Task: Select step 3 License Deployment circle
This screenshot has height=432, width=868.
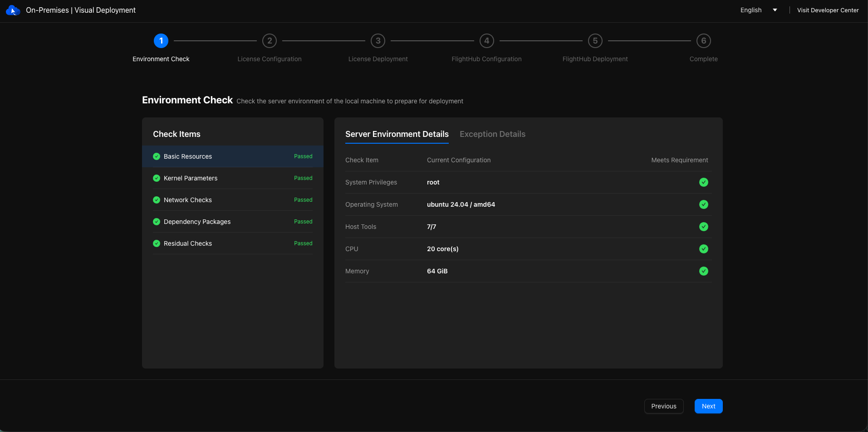Action: [378, 41]
